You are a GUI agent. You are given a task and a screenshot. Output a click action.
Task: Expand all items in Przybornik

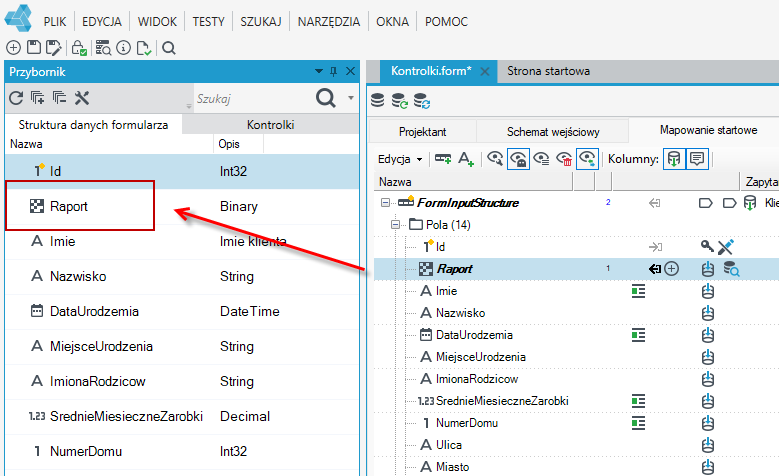pyautogui.click(x=38, y=97)
